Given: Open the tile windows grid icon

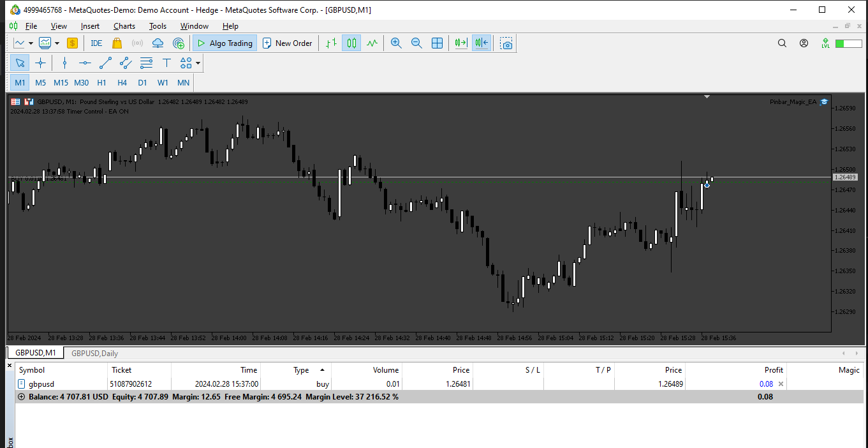Looking at the screenshot, I should (x=437, y=43).
